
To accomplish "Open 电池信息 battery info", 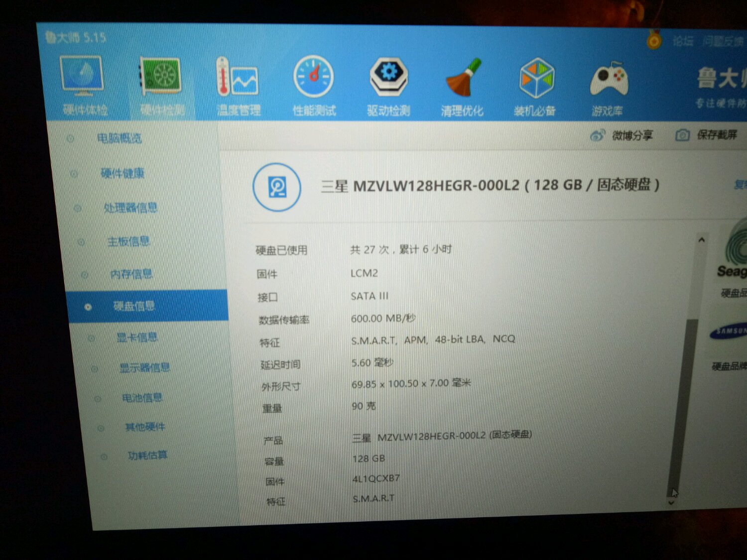I will 142,398.
